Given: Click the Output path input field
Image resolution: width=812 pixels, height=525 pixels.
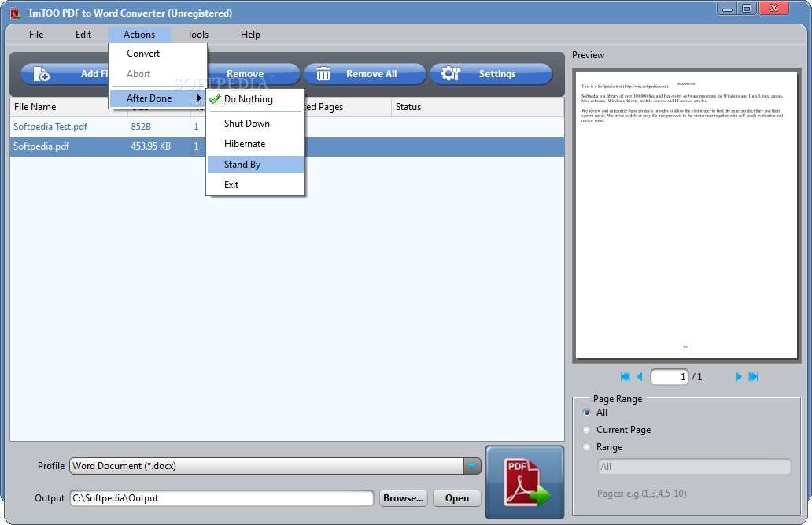Looking at the screenshot, I should click(222, 498).
